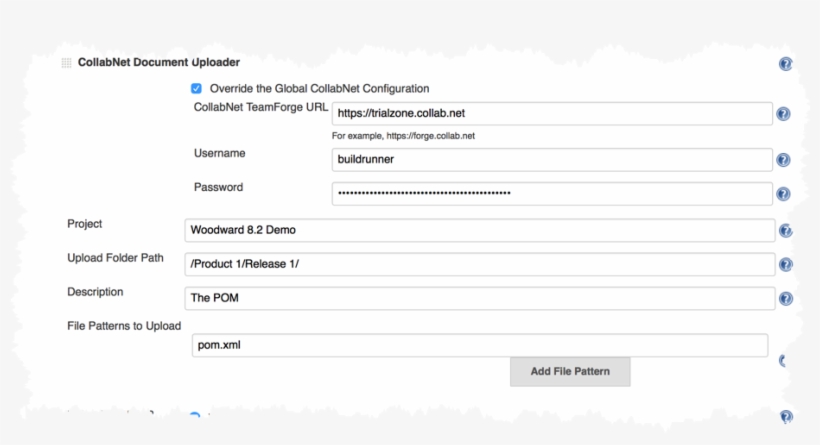Click the 'Override the Global CollabNet Configuration' label

[320, 88]
